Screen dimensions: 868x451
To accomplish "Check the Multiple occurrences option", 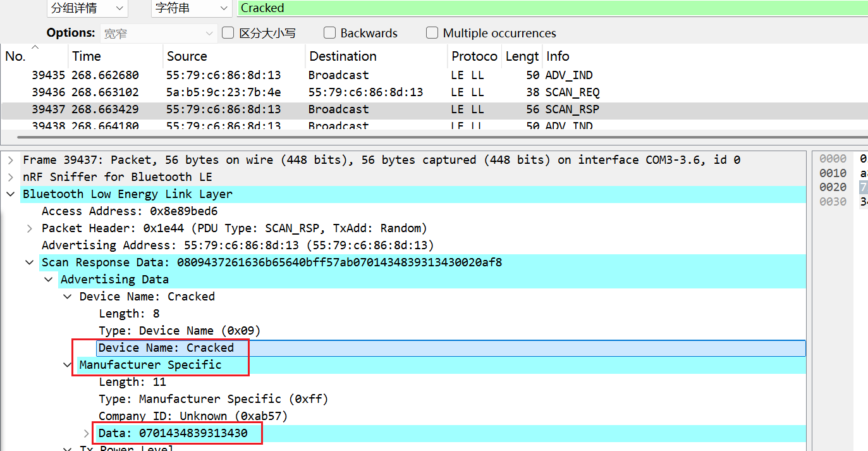I will click(x=432, y=33).
